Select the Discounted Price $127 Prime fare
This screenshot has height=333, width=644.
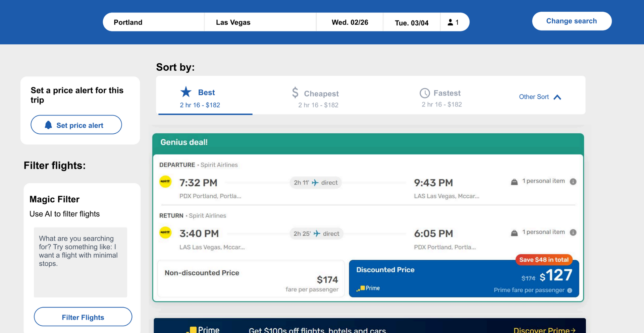pos(464,279)
